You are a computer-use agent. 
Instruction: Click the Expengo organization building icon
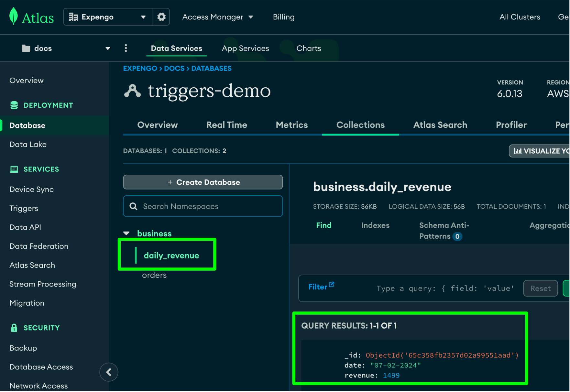point(73,17)
